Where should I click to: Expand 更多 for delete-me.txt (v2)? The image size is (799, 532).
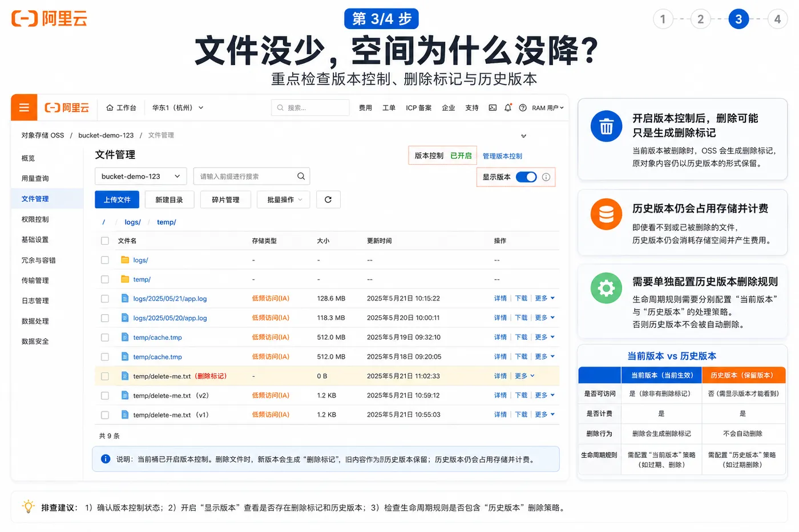click(545, 395)
